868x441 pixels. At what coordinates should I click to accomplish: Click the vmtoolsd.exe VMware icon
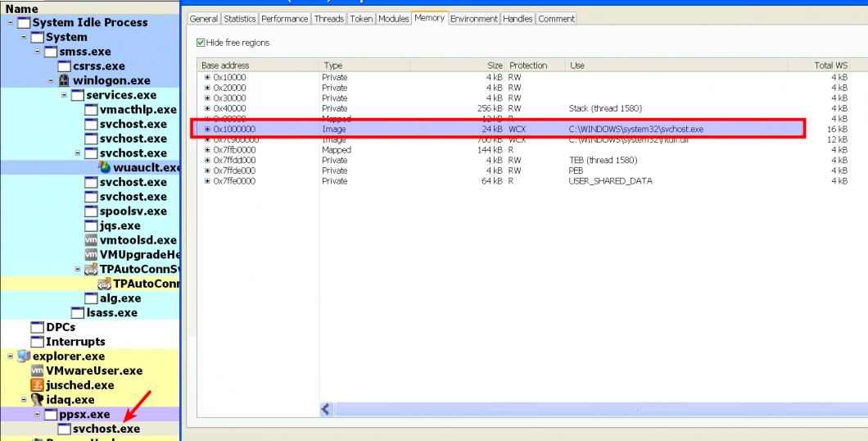(x=91, y=240)
